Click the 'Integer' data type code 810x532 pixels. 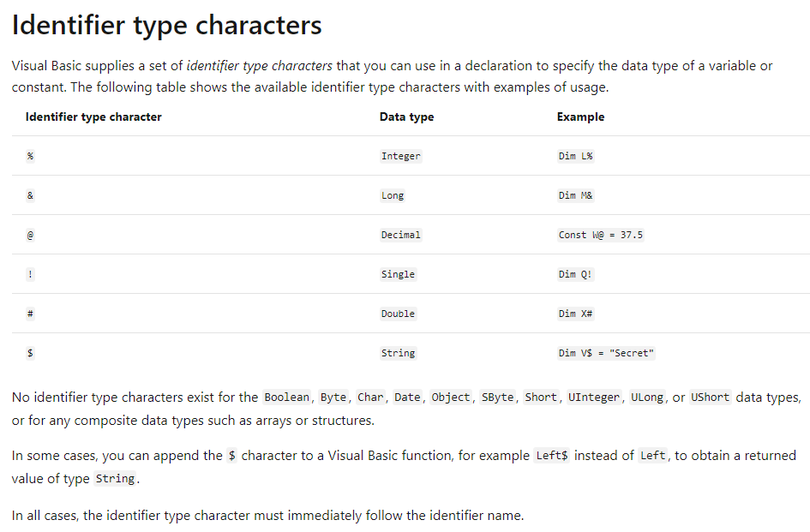coord(401,156)
